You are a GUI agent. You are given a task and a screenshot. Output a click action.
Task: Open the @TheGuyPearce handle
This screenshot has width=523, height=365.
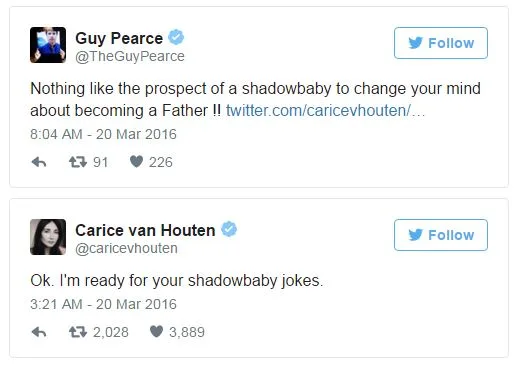coord(130,56)
